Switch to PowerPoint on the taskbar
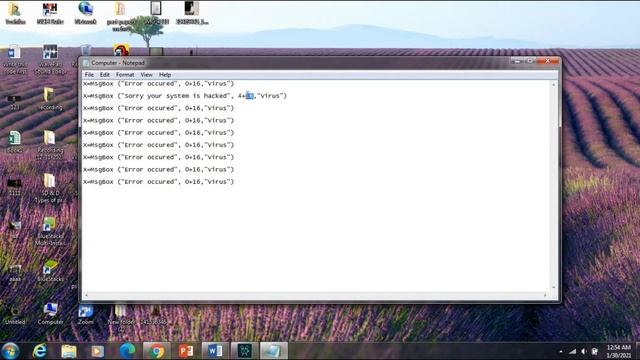The width and height of the screenshot is (640, 360). 186,351
